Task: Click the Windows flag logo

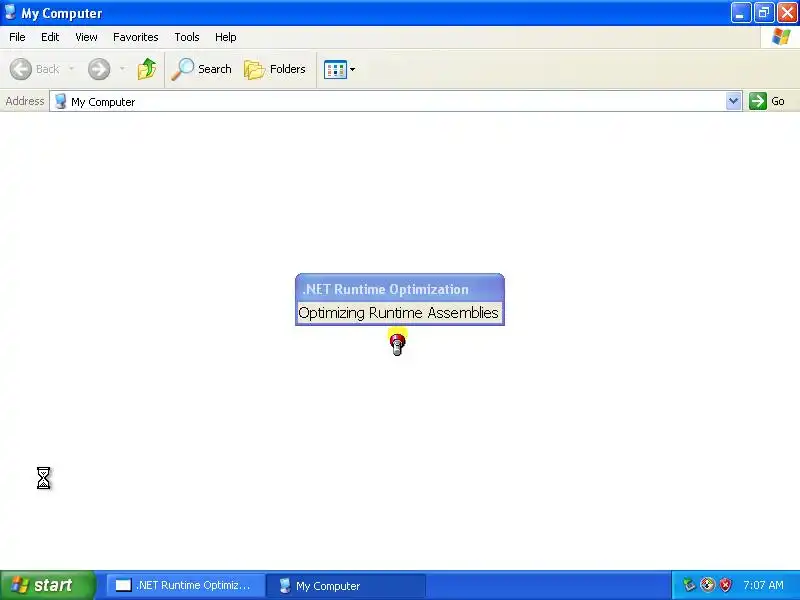Action: click(781, 37)
